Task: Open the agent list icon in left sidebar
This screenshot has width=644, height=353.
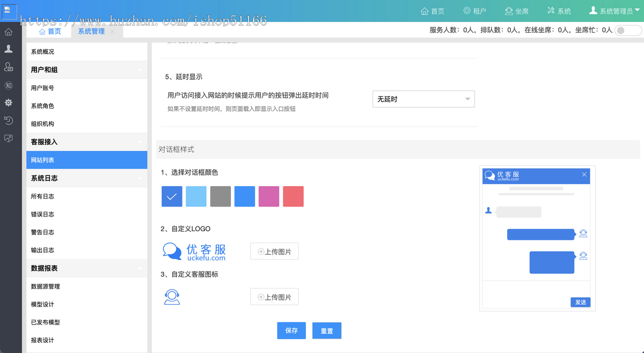Action: (9, 67)
